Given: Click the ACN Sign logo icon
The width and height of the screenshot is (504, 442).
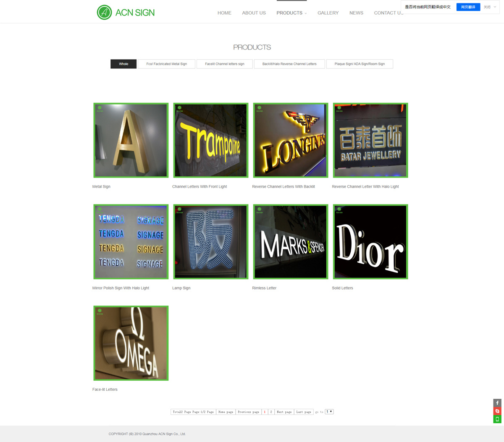Looking at the screenshot, I should 104,13.
